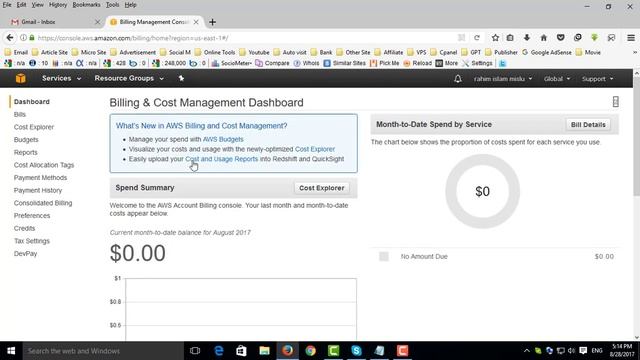The width and height of the screenshot is (640, 360).
Task: Open the Windows Store taskbar icon
Action: [x=241, y=351]
